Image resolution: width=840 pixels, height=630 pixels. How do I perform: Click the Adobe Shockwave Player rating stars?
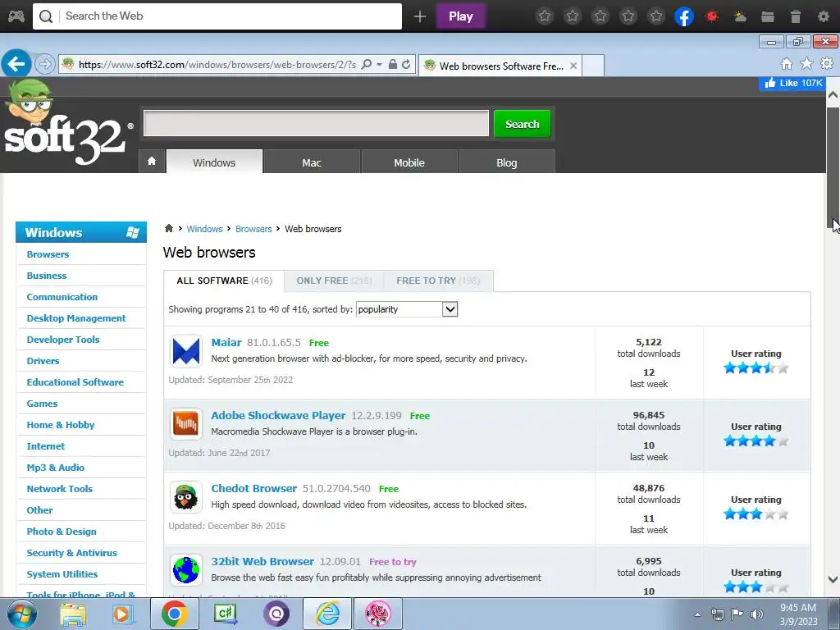pyautogui.click(x=756, y=441)
